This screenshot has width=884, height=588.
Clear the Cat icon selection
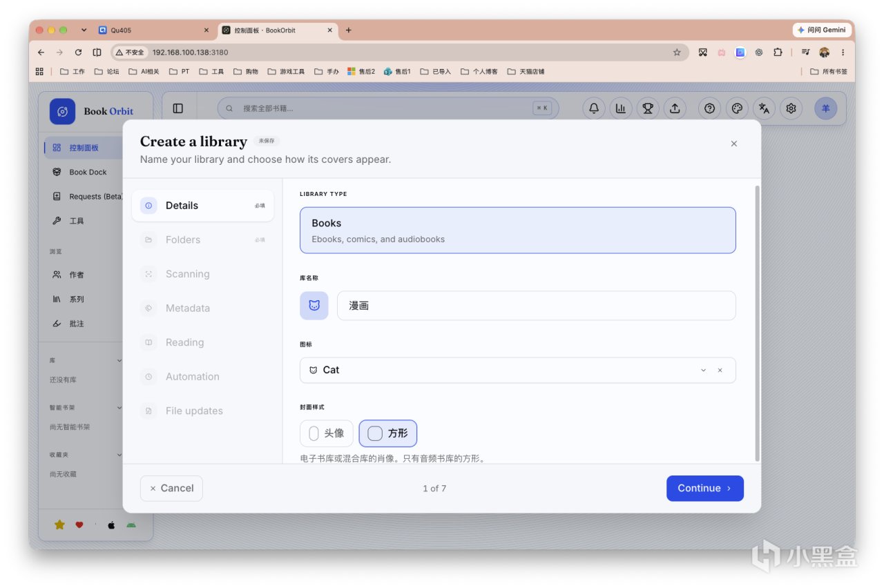click(x=720, y=370)
